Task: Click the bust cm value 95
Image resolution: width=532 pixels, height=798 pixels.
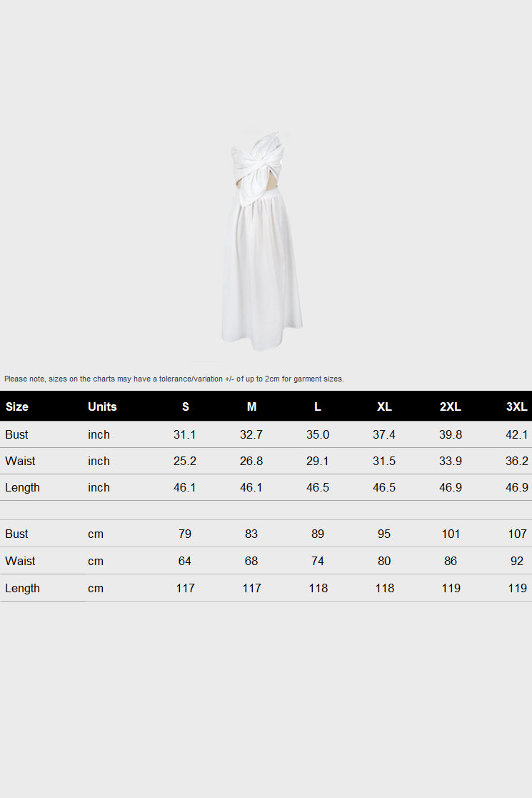Action: (x=384, y=534)
